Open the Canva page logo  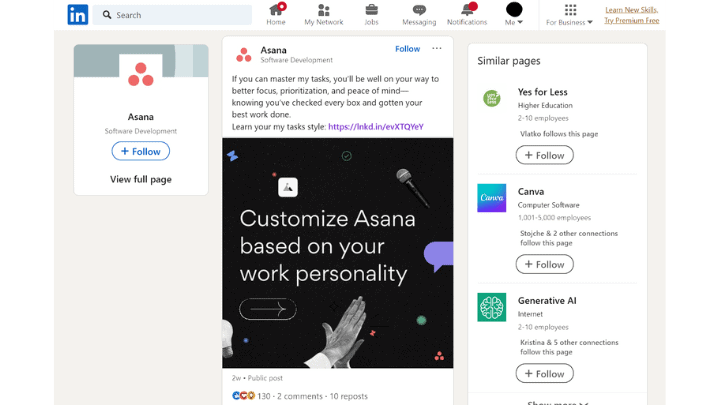pyautogui.click(x=491, y=198)
